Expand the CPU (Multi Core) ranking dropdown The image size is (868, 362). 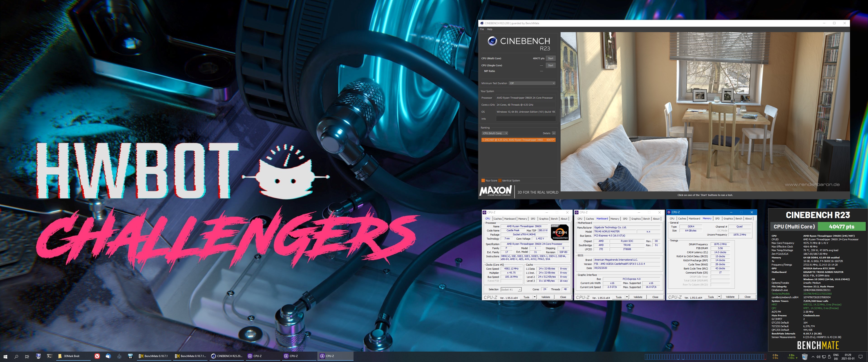point(495,133)
